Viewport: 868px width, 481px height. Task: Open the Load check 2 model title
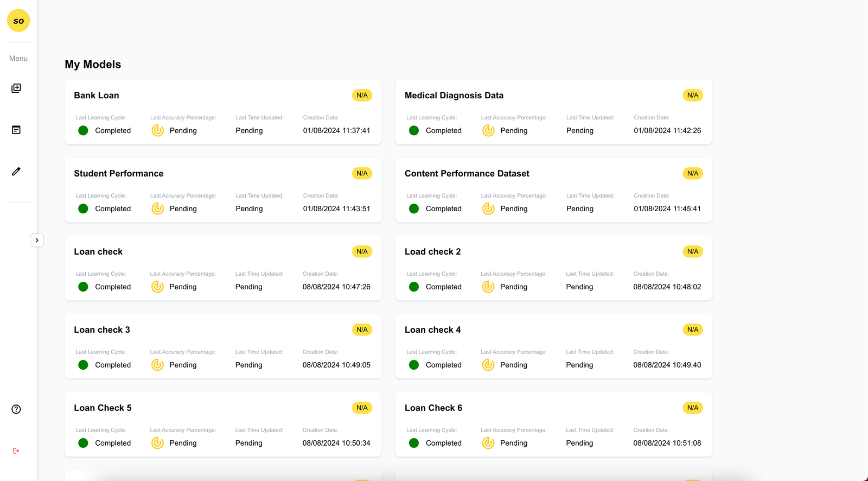[433, 252]
